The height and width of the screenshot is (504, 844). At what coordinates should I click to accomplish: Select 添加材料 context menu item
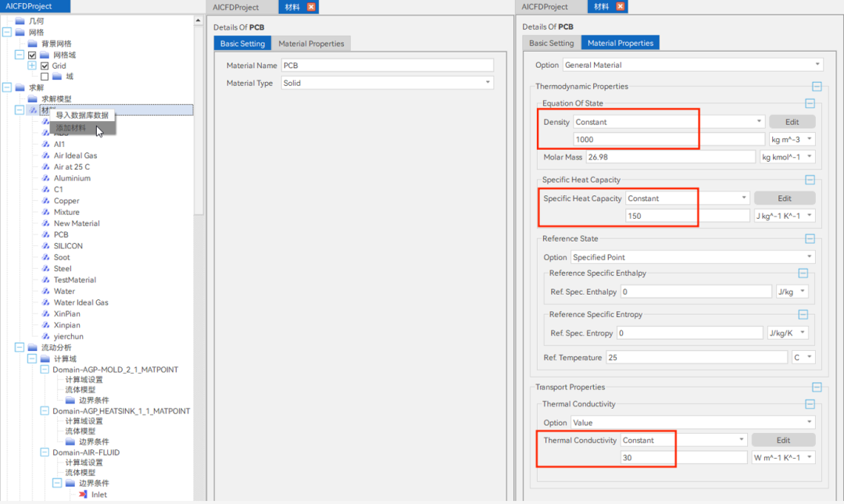tap(82, 128)
